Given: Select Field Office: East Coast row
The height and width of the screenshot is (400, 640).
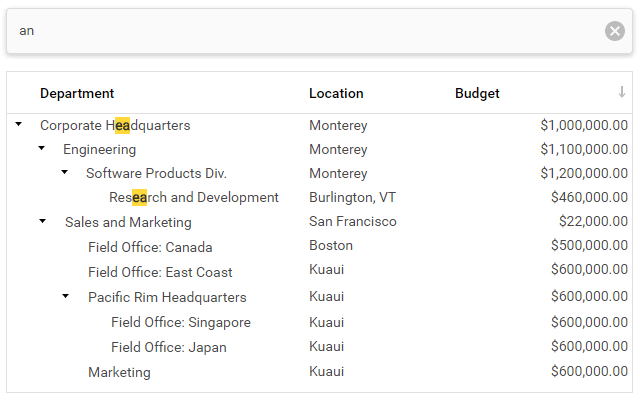Looking at the screenshot, I should pos(160,272).
